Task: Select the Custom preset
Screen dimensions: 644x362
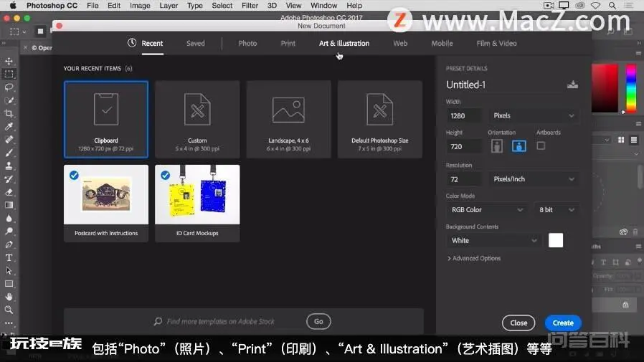Action: coord(197,120)
